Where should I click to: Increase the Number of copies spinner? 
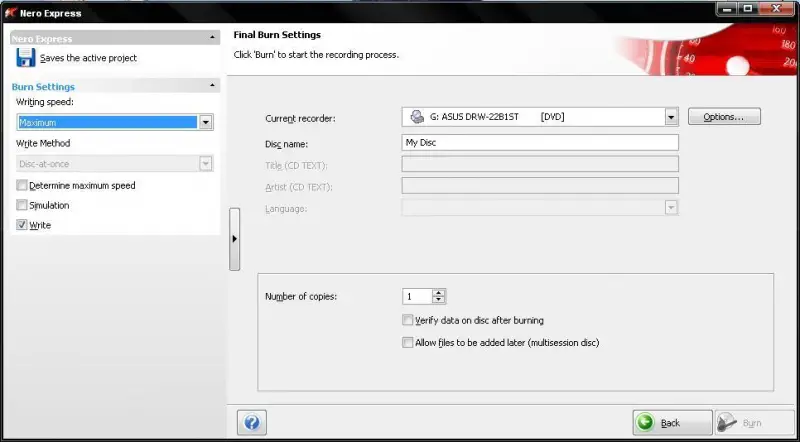click(439, 293)
